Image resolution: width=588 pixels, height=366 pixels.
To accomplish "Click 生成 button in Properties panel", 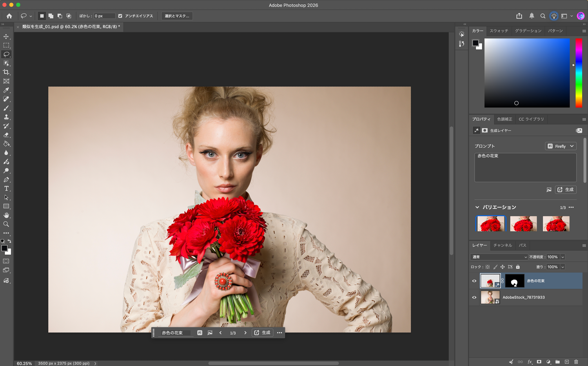I will coord(566,190).
